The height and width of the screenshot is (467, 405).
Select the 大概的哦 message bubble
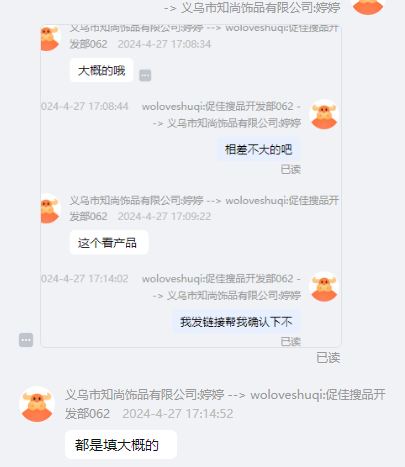point(101,70)
